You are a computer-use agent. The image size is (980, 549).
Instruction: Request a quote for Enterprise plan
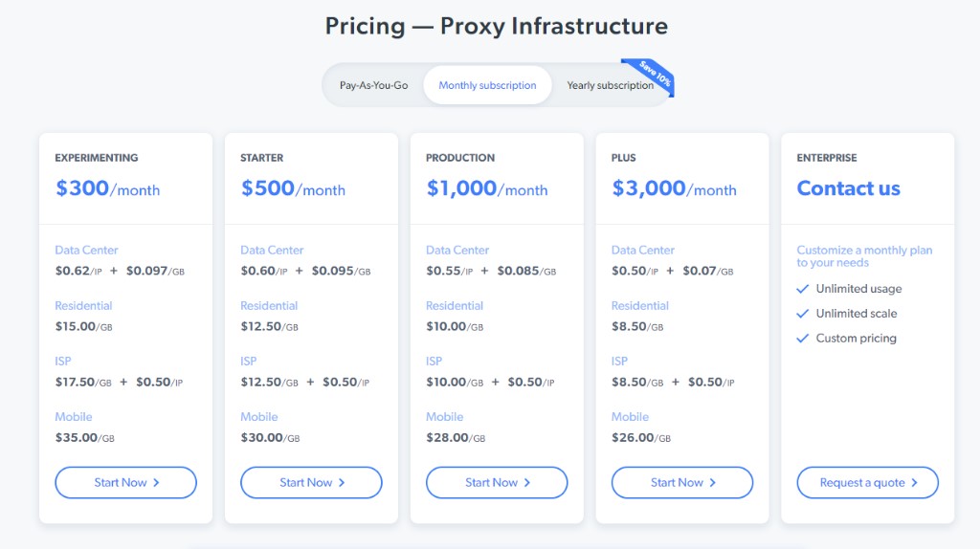[x=867, y=482]
